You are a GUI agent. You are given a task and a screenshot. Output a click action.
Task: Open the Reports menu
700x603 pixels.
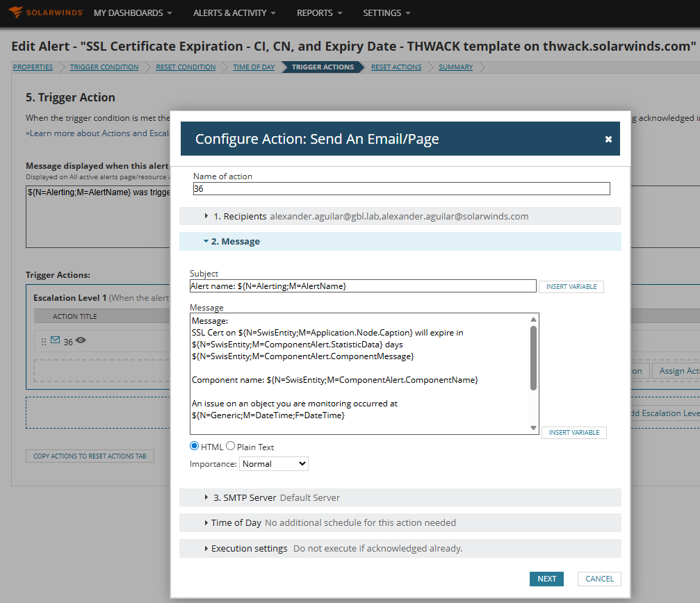320,13
